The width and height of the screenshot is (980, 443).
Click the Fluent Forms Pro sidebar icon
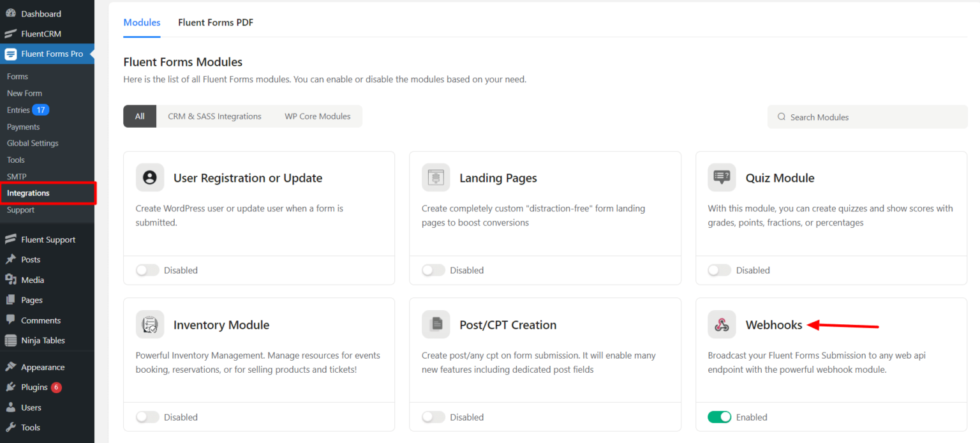(10, 54)
